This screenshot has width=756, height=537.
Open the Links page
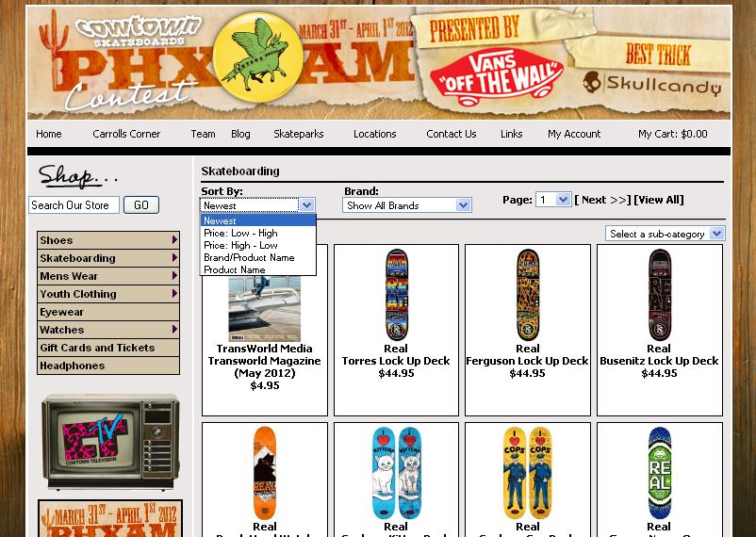pyautogui.click(x=512, y=134)
